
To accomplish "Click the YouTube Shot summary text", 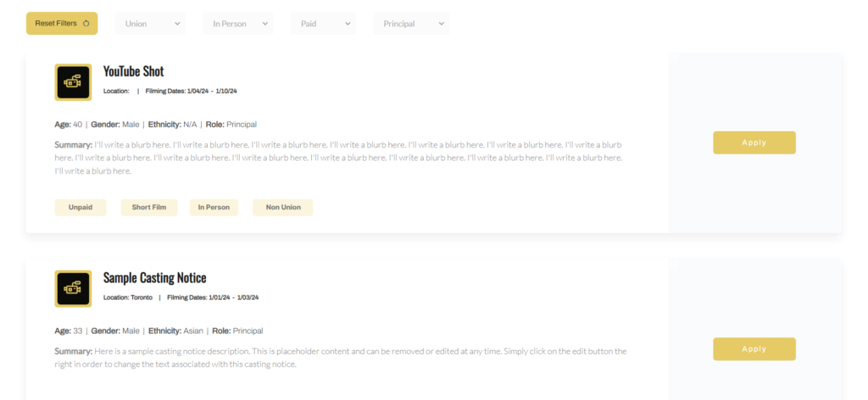I will [x=339, y=158].
